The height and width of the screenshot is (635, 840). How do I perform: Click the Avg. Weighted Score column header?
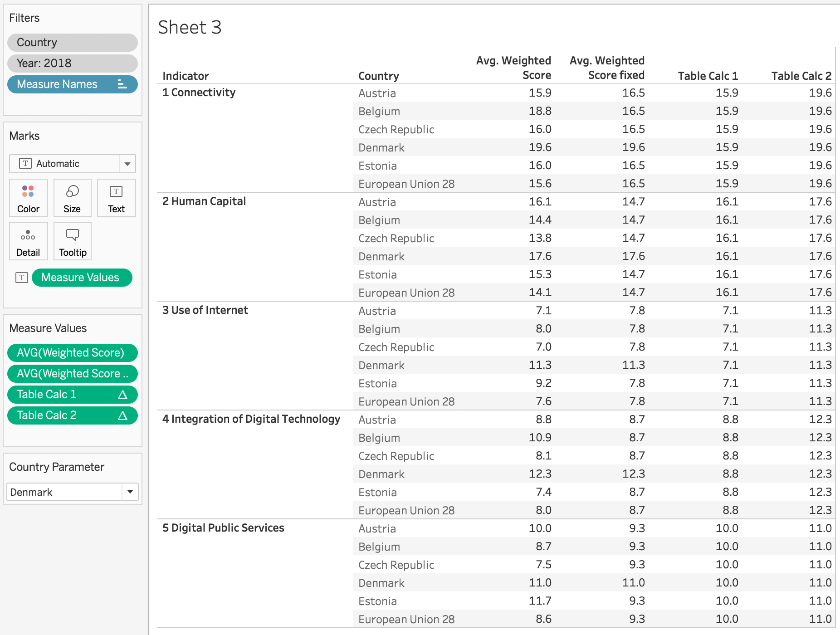point(513,68)
